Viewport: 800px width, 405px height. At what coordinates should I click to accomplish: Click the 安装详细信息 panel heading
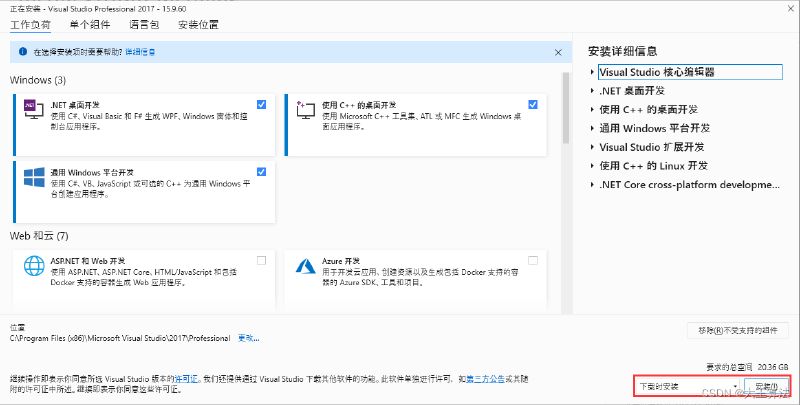click(622, 51)
